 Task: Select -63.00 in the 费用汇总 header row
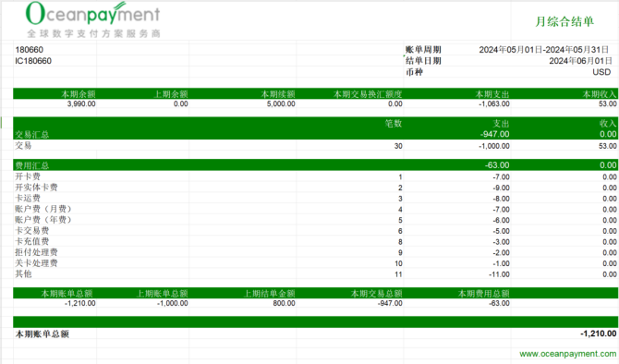pyautogui.click(x=497, y=165)
